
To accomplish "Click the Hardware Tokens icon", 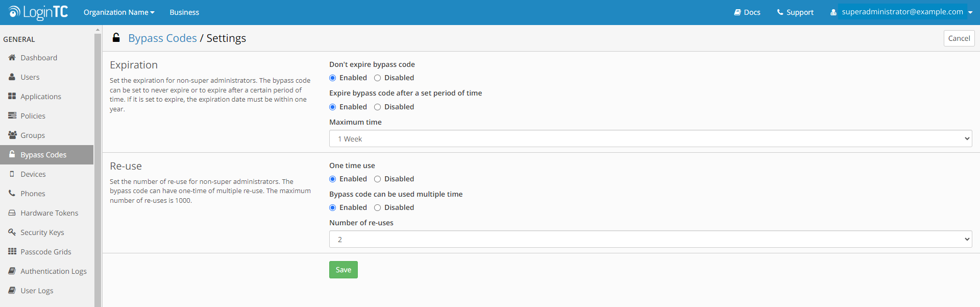I will [x=12, y=213].
